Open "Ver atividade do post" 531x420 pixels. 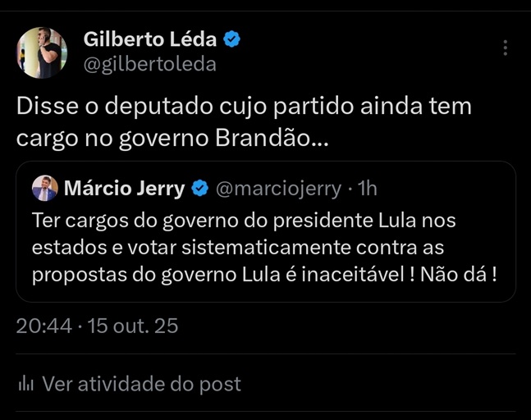(141, 383)
